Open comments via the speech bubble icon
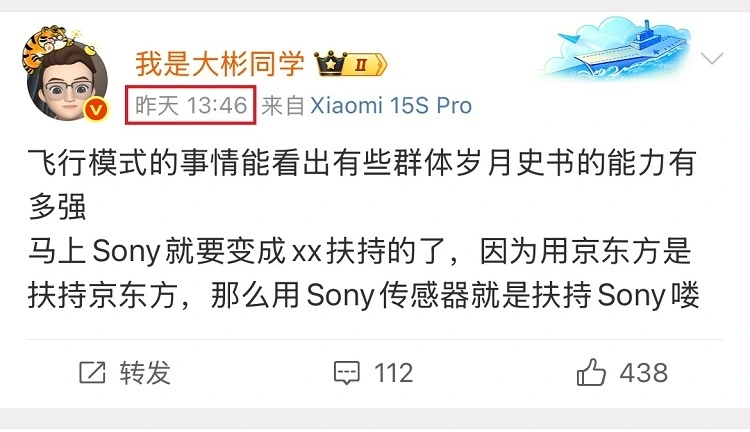Screen dimensions: 750x432 (347, 373)
